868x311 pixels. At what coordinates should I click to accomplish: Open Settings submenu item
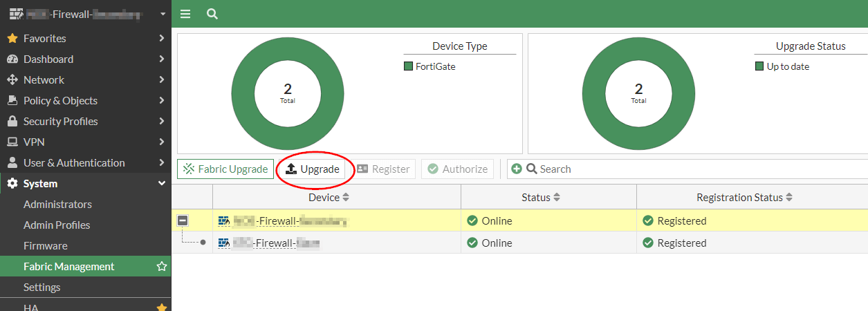42,287
